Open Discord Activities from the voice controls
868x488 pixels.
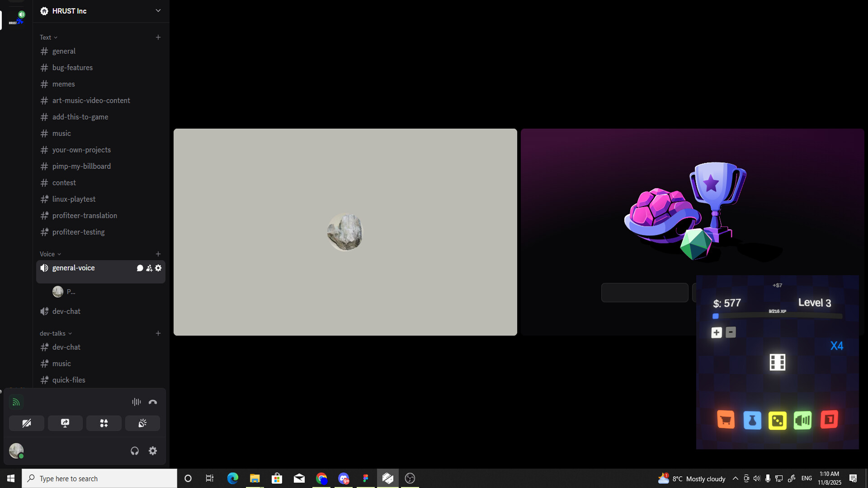pyautogui.click(x=104, y=423)
